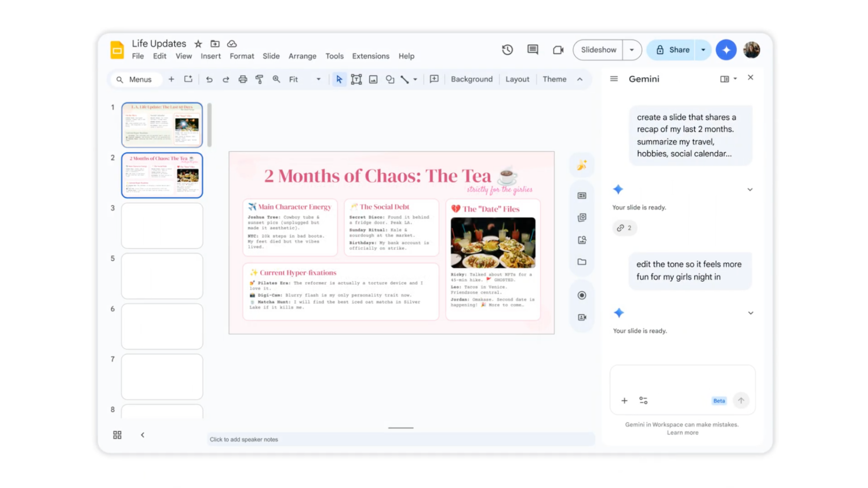This screenshot has height=488, width=868.
Task: Open the prompt tuning sliders in Gemini input
Action: (643, 400)
